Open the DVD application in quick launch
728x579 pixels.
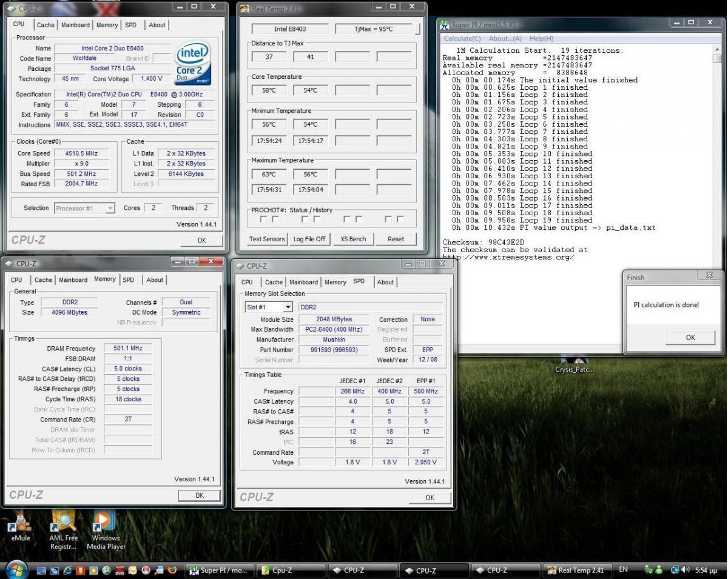(120, 571)
